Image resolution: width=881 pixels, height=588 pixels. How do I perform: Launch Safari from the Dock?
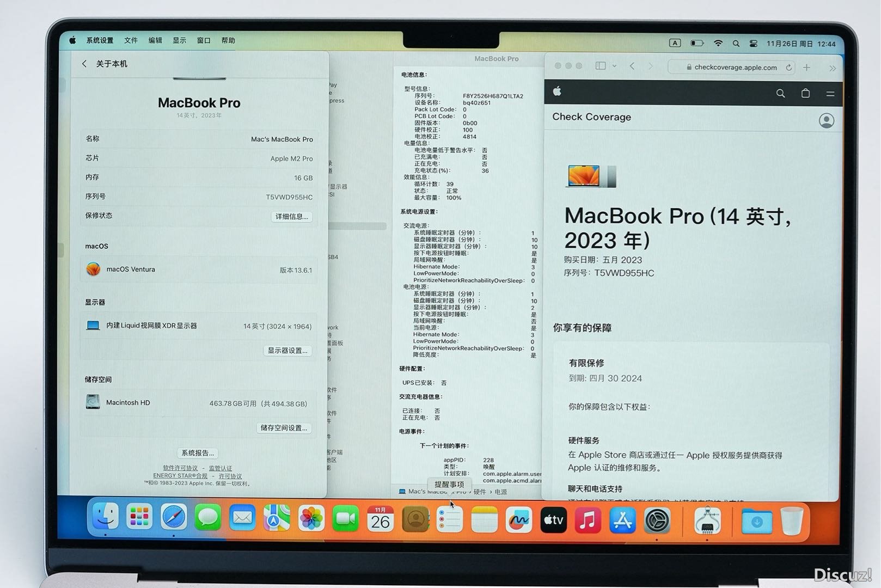174,517
